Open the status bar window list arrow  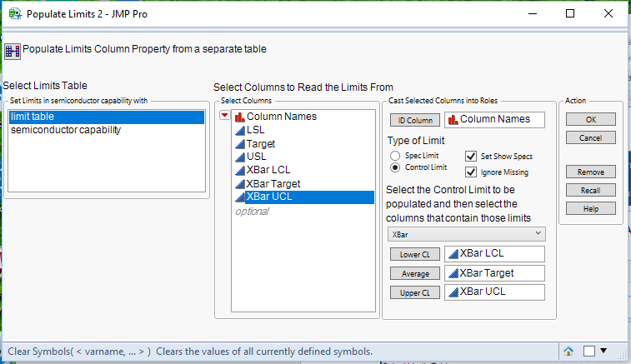tap(604, 351)
